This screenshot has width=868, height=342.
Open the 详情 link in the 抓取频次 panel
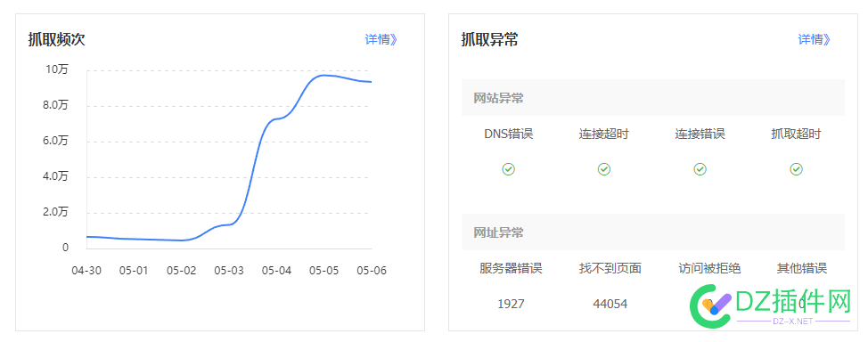(x=381, y=40)
